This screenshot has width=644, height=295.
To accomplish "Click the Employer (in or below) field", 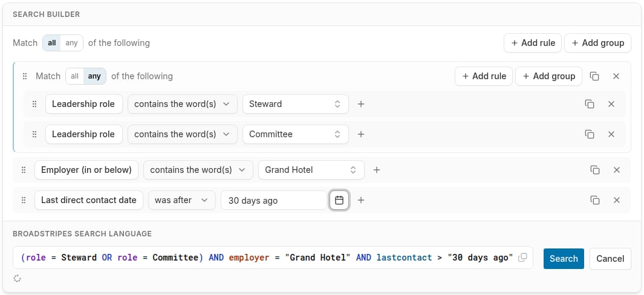I will pyautogui.click(x=86, y=170).
